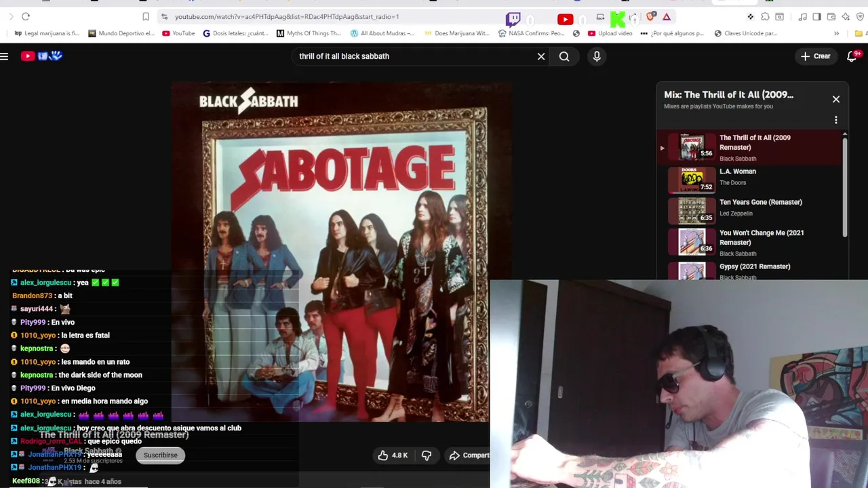Open the YouTube bookmark in bookmarks bar
868x488 pixels.
click(178, 33)
